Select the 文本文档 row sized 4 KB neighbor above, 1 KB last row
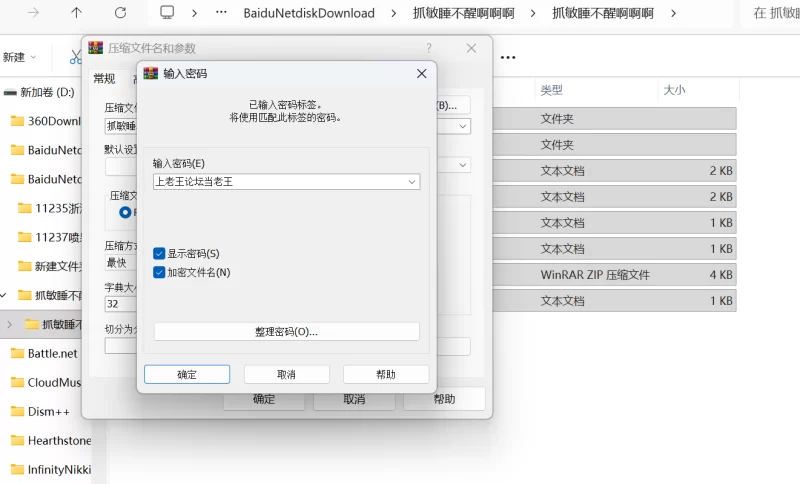Viewport: 800px width, 484px height. [614, 301]
